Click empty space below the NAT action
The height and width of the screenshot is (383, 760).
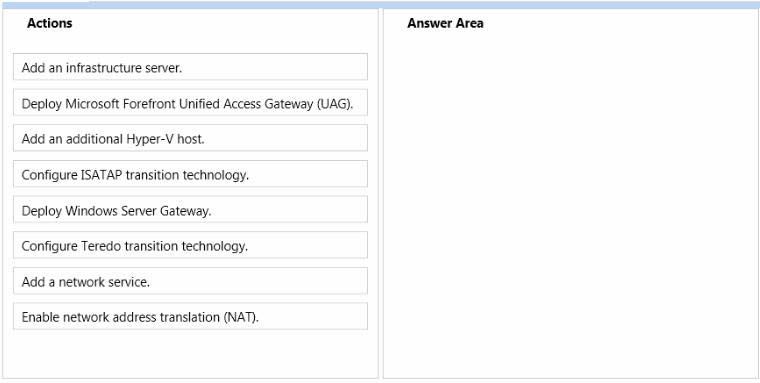point(190,353)
